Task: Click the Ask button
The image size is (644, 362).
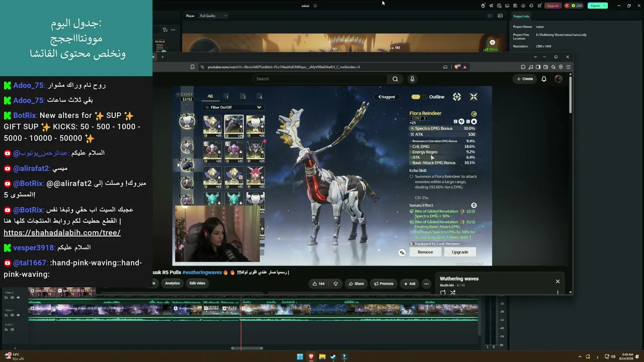Action: (409, 284)
